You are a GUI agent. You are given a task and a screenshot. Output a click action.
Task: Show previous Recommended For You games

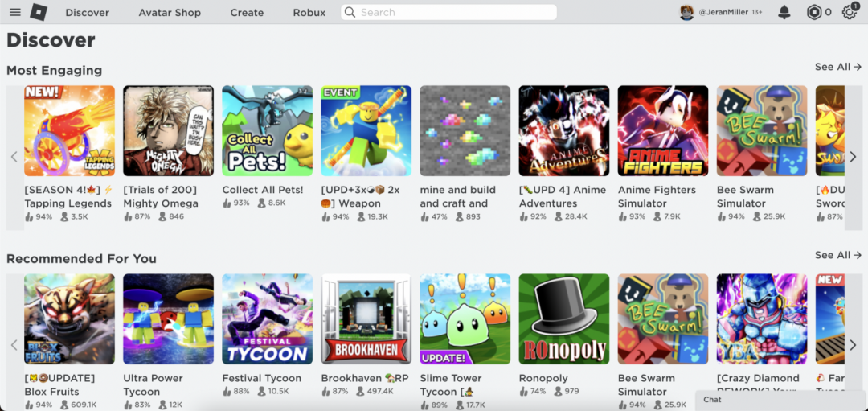pyautogui.click(x=14, y=346)
